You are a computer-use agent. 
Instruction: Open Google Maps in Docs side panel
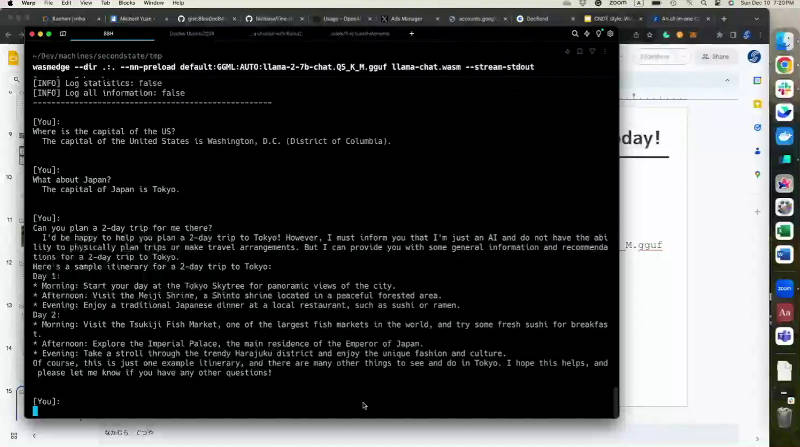pos(758,175)
